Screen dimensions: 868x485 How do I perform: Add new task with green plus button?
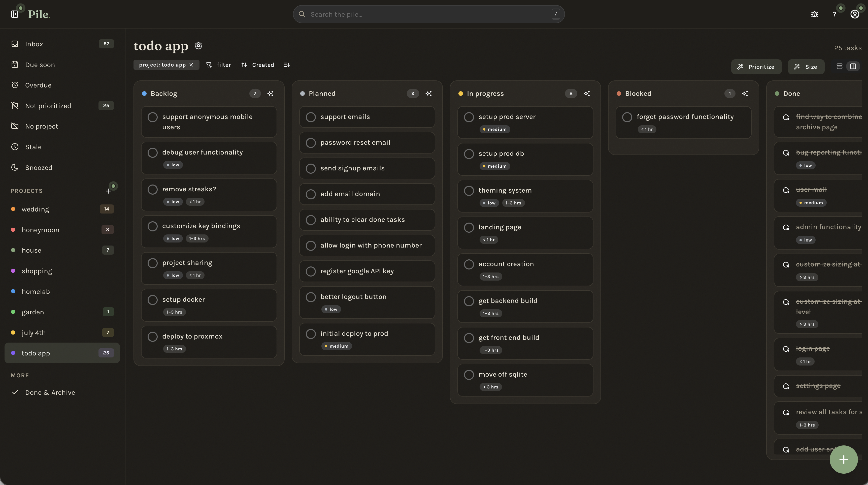843,459
